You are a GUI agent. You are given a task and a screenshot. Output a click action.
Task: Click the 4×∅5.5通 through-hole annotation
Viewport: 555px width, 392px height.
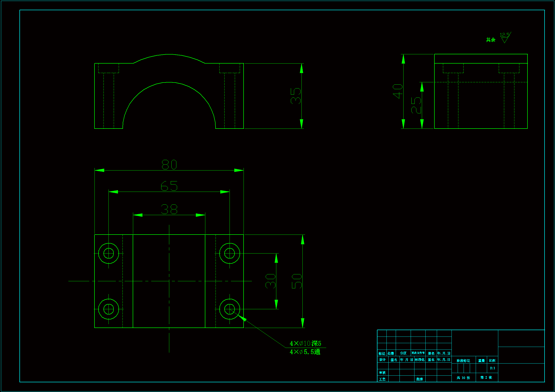305,352
